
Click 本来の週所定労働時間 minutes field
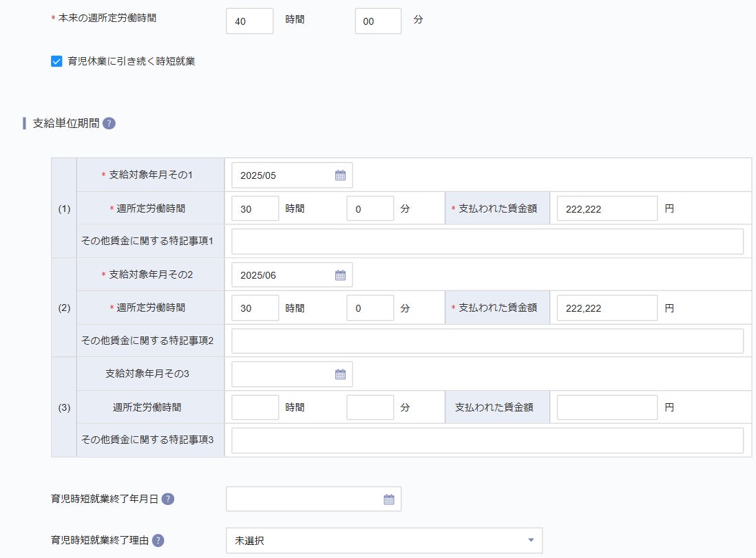coord(378,21)
